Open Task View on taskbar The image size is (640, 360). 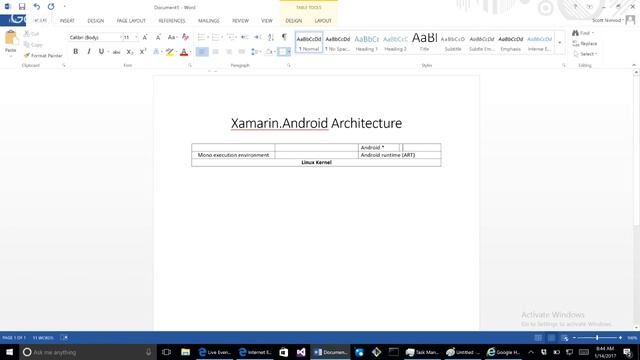[166, 352]
